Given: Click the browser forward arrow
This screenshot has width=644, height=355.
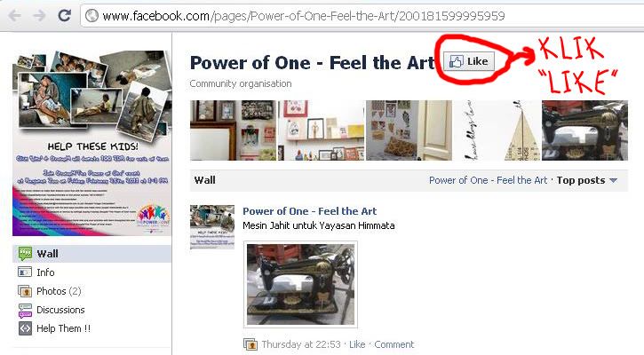Looking at the screenshot, I should point(39,16).
